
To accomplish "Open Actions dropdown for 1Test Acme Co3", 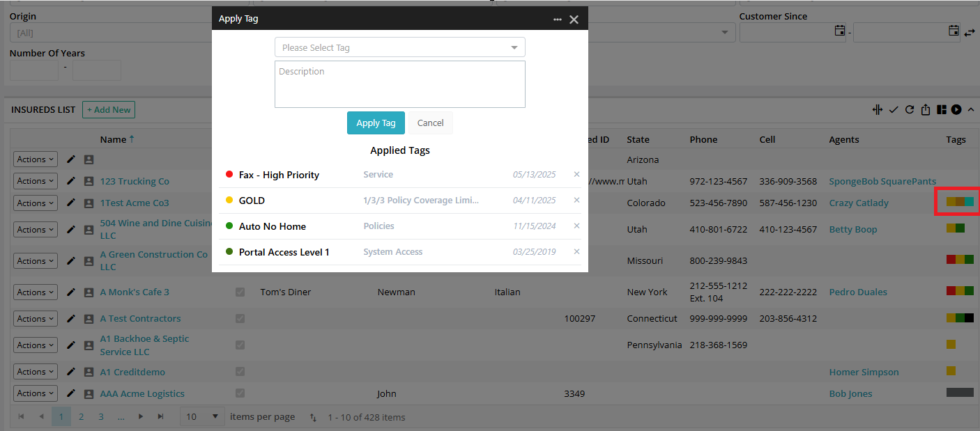I will click(36, 203).
